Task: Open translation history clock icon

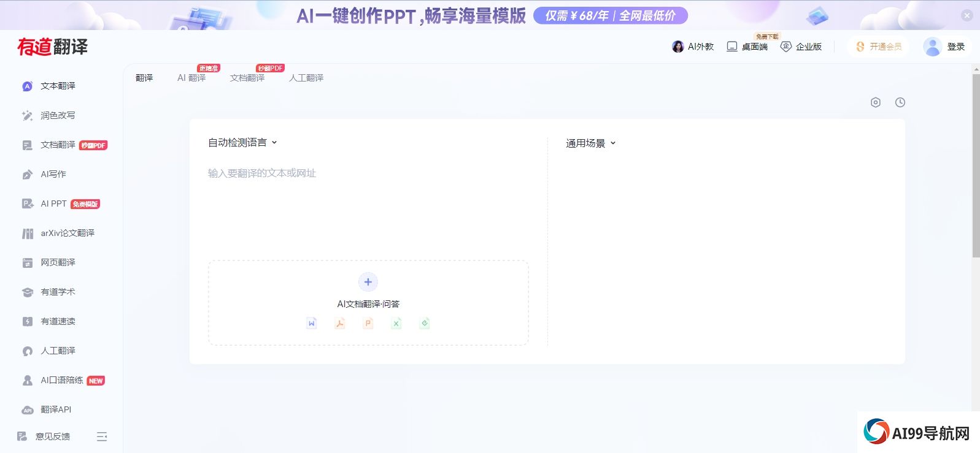Action: [x=900, y=102]
